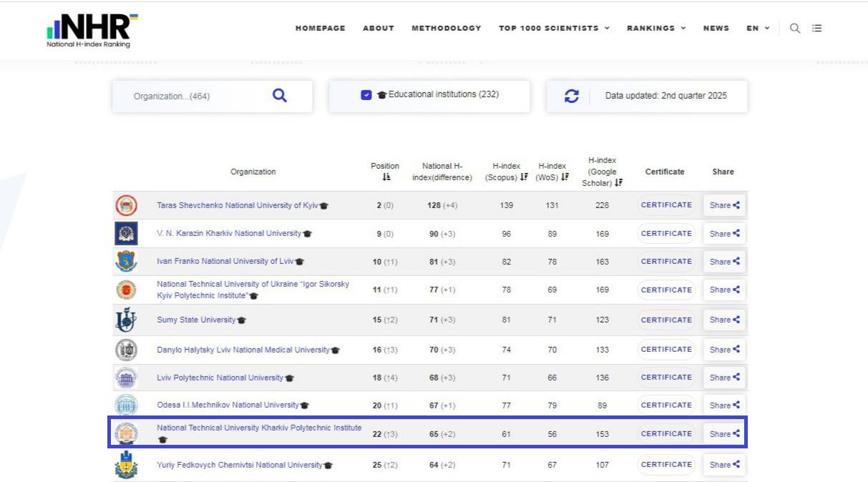Open the News menu item

tap(716, 29)
